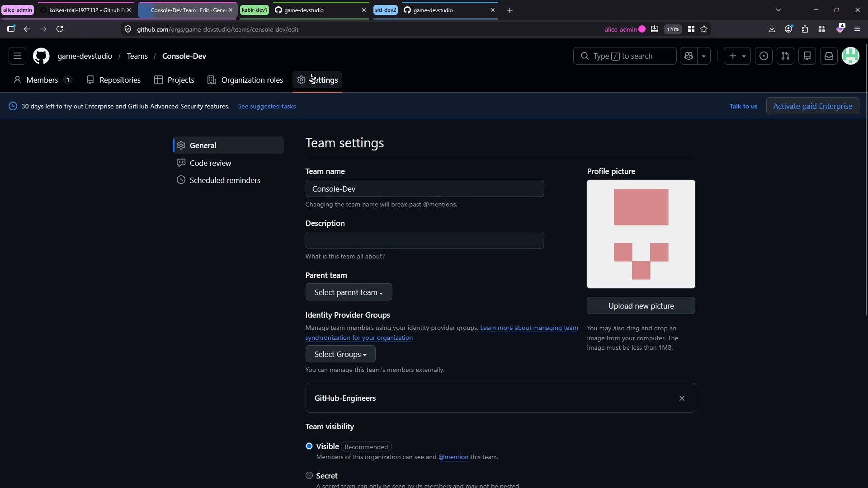Click the team profile picture thumbnail
The image size is (868, 488).
[x=641, y=234]
